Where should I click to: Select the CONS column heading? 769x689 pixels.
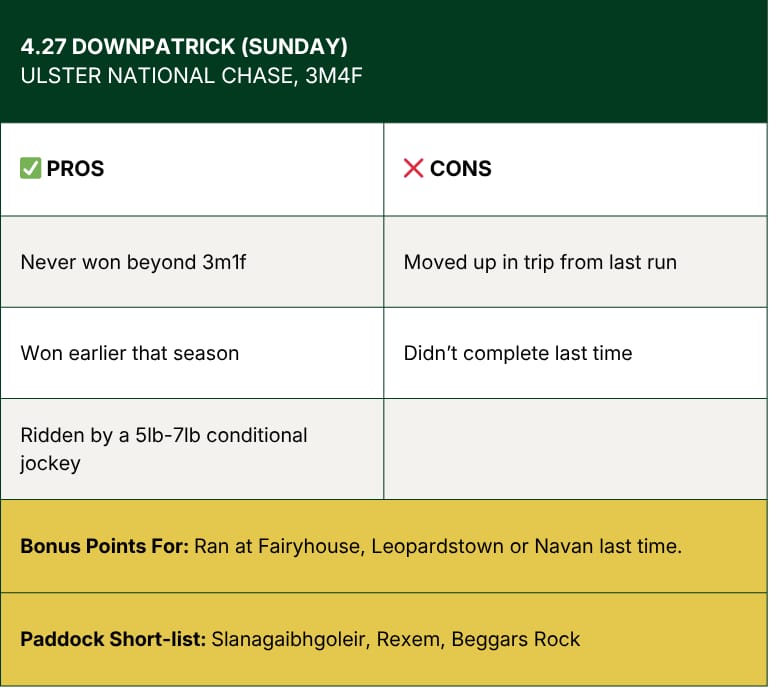click(461, 168)
